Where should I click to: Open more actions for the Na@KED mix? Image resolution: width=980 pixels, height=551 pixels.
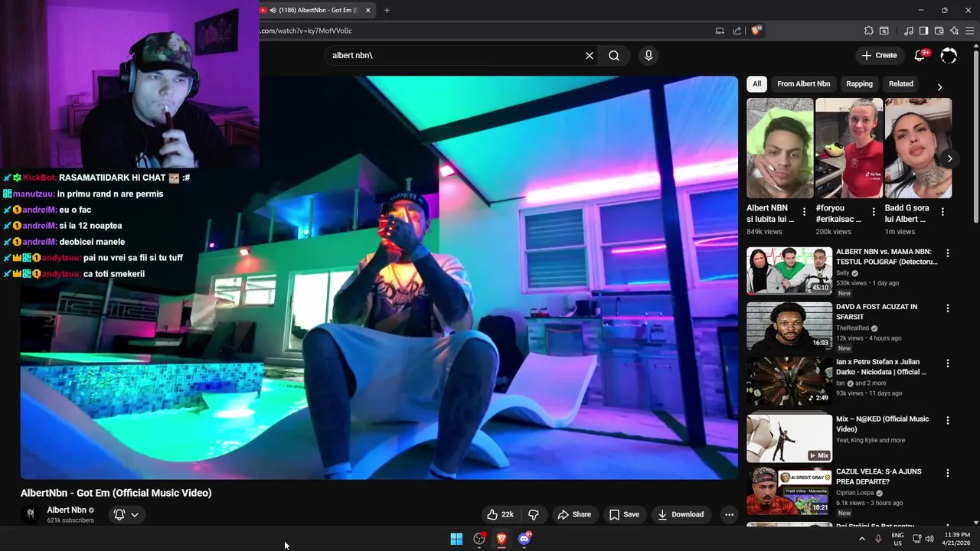click(948, 420)
